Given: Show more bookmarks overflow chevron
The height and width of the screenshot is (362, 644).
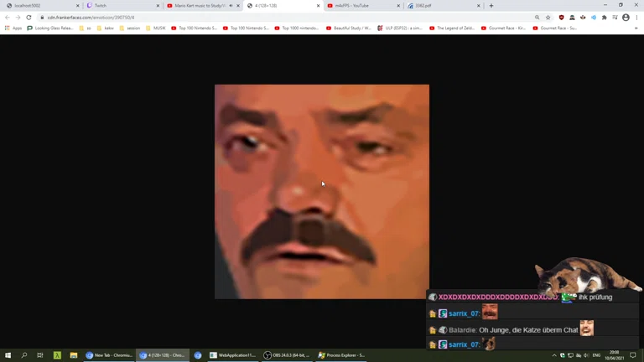Looking at the screenshot, I should (636, 28).
